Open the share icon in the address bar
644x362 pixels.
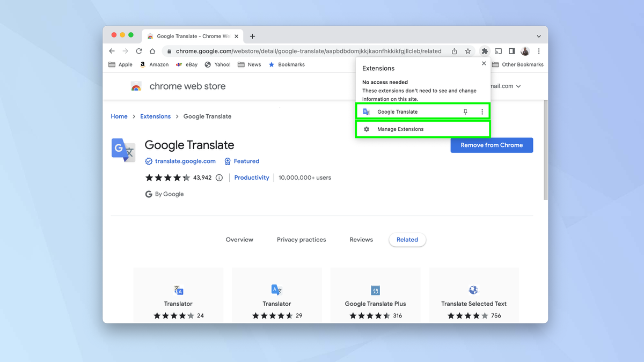pos(454,51)
